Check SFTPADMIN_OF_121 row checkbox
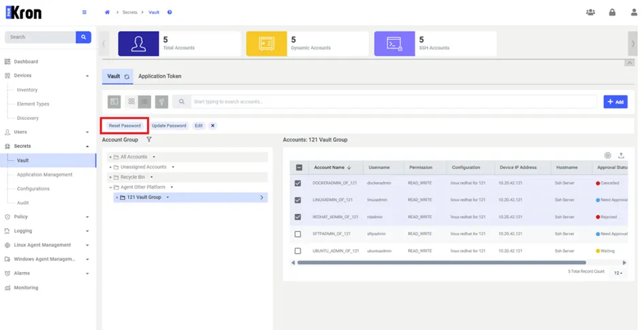 coord(298,234)
